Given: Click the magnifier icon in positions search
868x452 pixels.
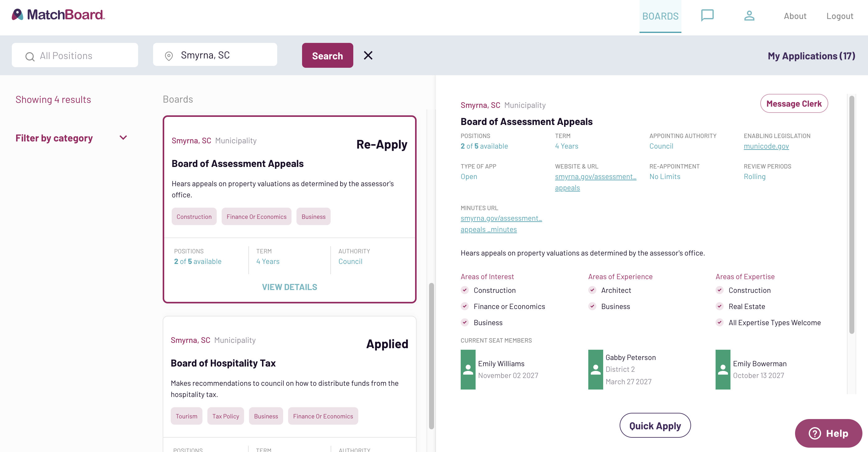Looking at the screenshot, I should pos(30,56).
